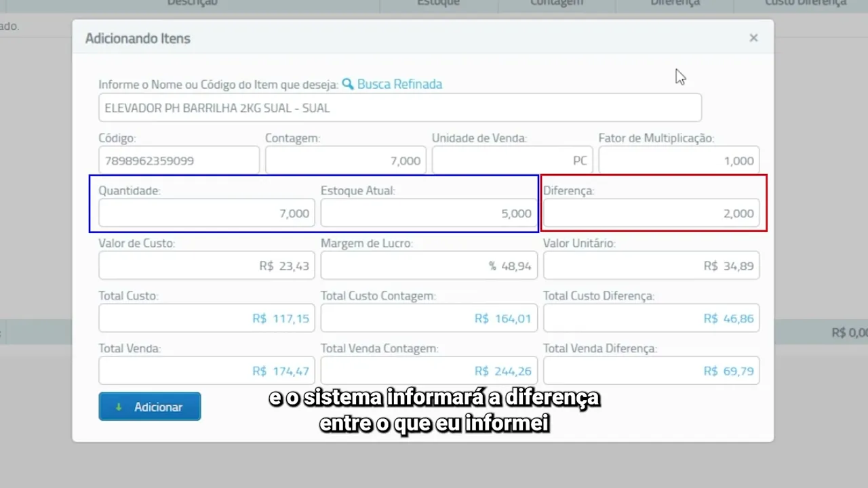Click the R$ 0,00 total in background table
Viewport: 868px width, 488px height.
849,333
